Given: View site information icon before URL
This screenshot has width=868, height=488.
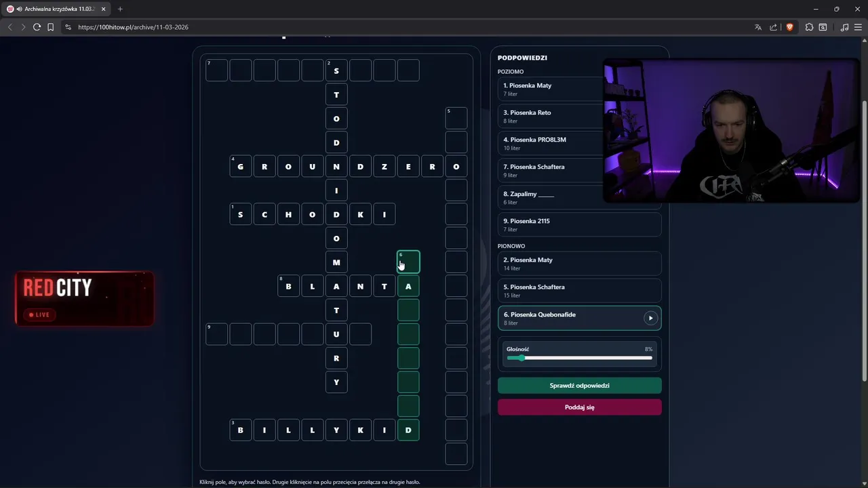Looking at the screenshot, I should [x=68, y=27].
